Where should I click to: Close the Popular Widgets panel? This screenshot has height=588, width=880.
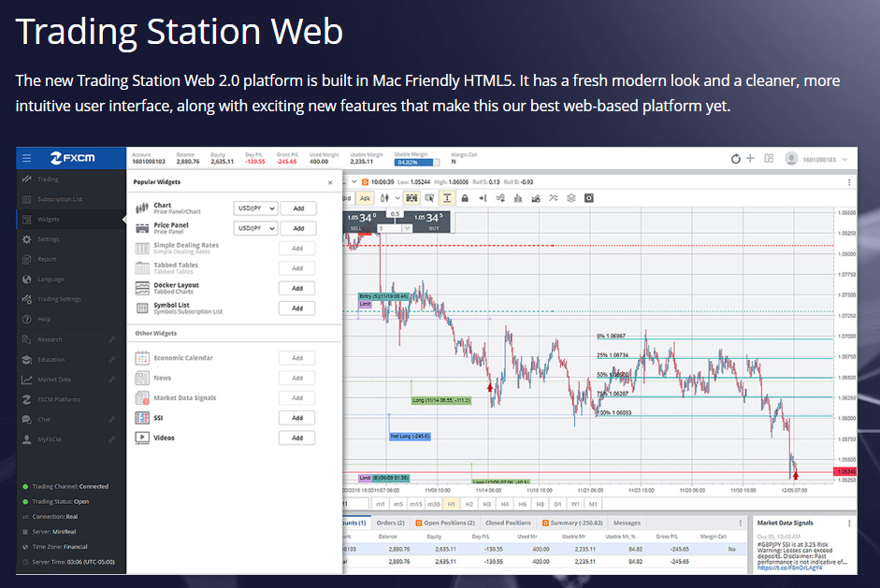point(330,182)
